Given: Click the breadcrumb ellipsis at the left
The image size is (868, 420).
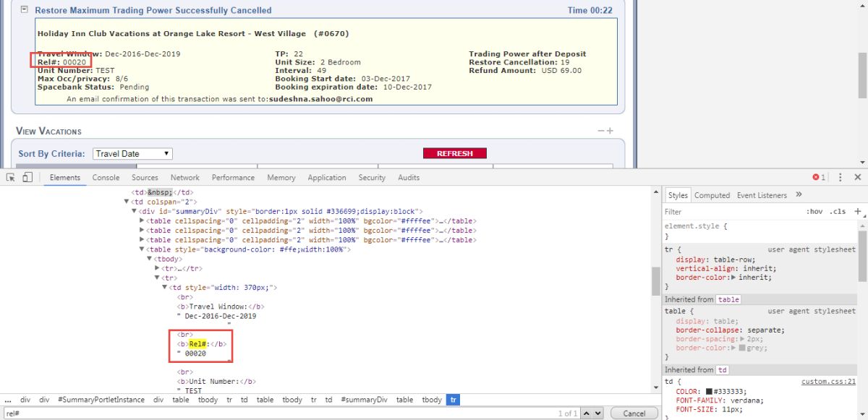Looking at the screenshot, I should coord(8,400).
